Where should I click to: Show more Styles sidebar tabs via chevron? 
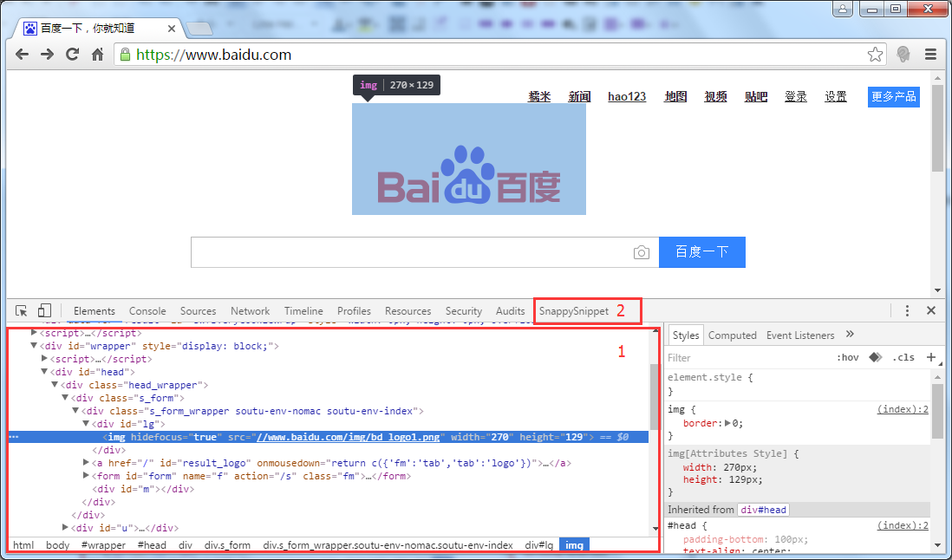850,335
